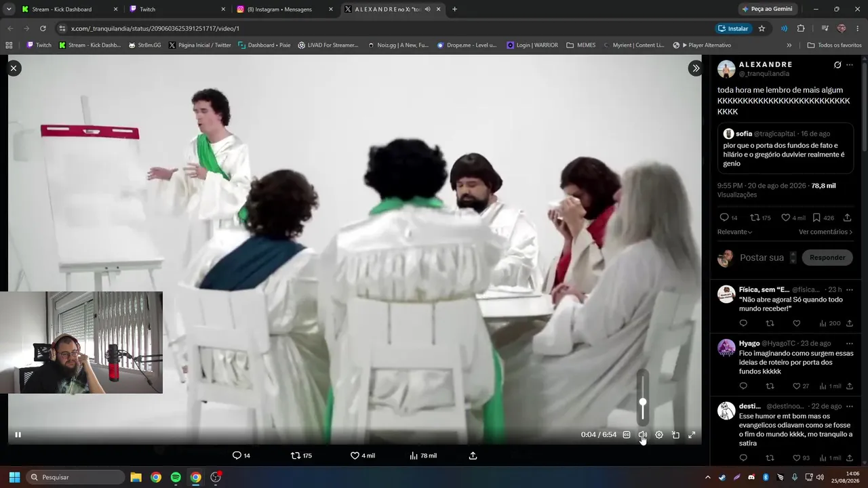Screen dimensions: 868x488
Task: Mute the video with the speaker icon
Action: [643, 434]
